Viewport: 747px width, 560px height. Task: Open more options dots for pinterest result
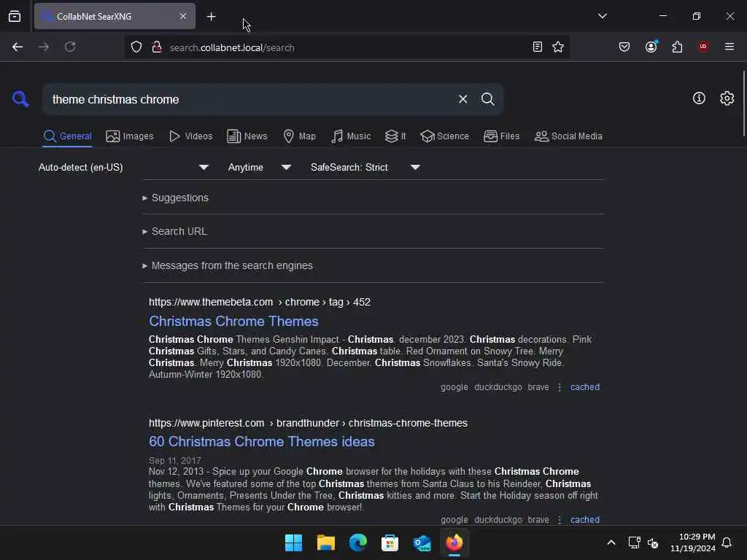click(560, 520)
